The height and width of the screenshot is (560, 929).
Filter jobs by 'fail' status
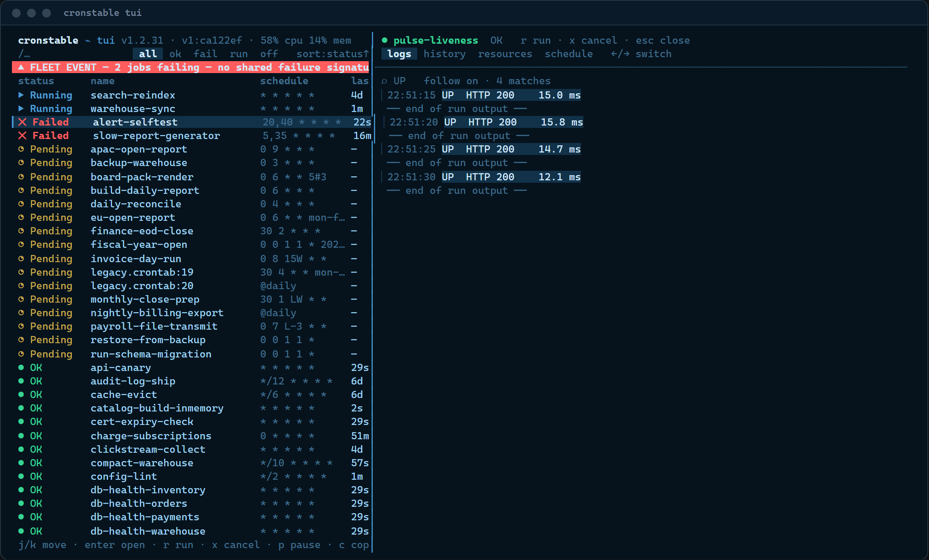pos(205,54)
